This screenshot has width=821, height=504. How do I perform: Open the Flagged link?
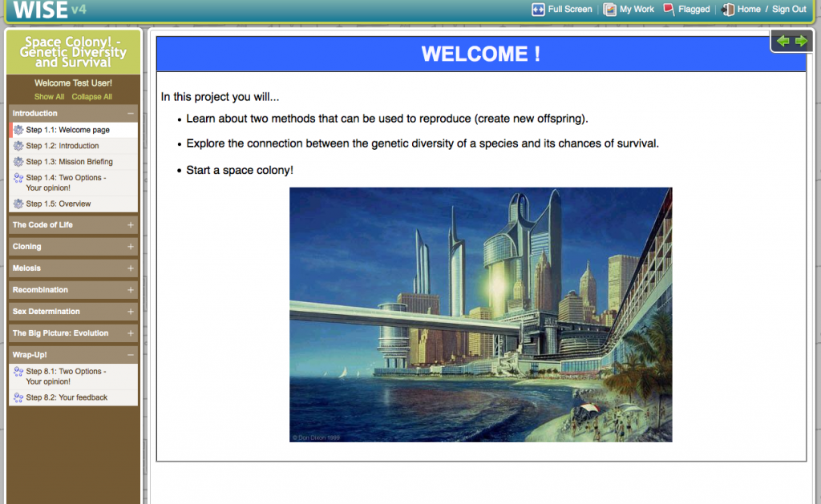(x=694, y=10)
